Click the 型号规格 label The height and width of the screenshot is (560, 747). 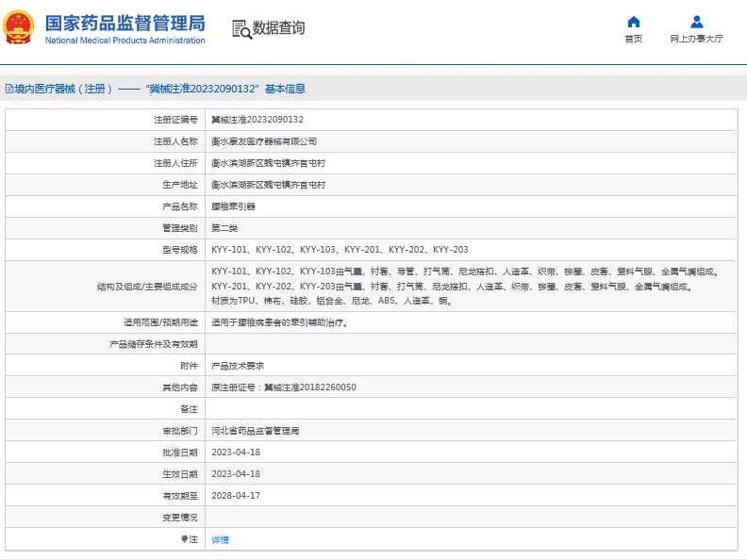click(179, 250)
